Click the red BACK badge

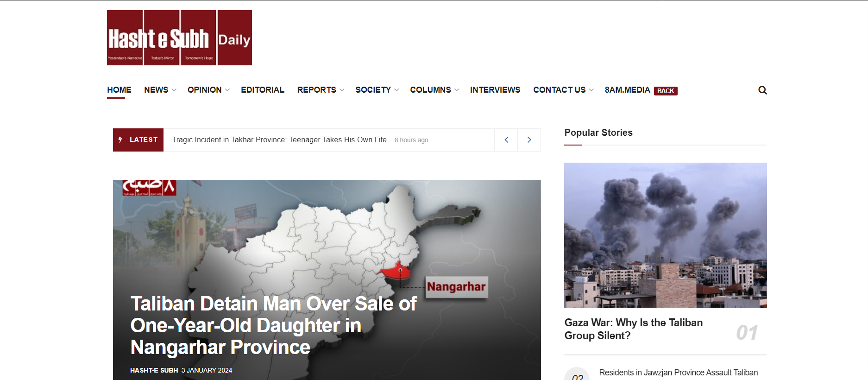666,91
